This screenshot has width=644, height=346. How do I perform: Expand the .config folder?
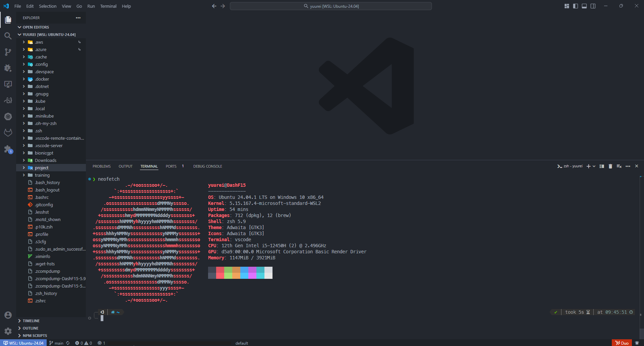tap(41, 64)
